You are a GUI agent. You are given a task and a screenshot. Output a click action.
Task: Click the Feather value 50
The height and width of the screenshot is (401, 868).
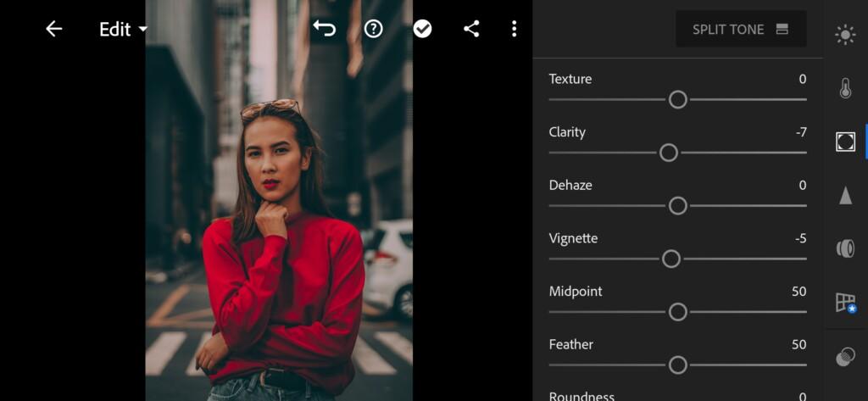tap(798, 344)
